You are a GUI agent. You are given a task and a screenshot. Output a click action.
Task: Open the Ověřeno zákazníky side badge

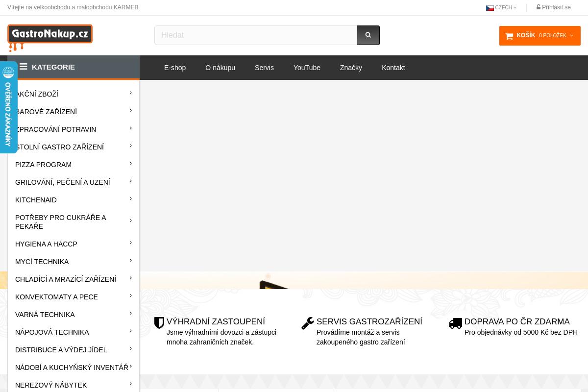(x=8, y=108)
